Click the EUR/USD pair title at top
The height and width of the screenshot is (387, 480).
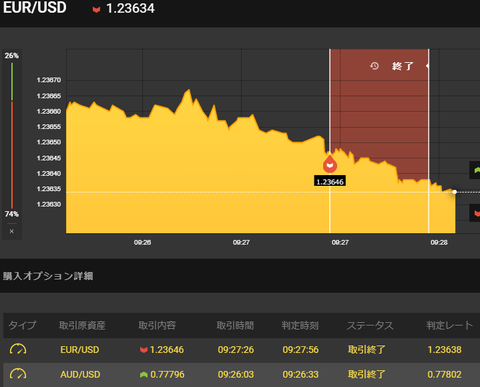(x=35, y=8)
